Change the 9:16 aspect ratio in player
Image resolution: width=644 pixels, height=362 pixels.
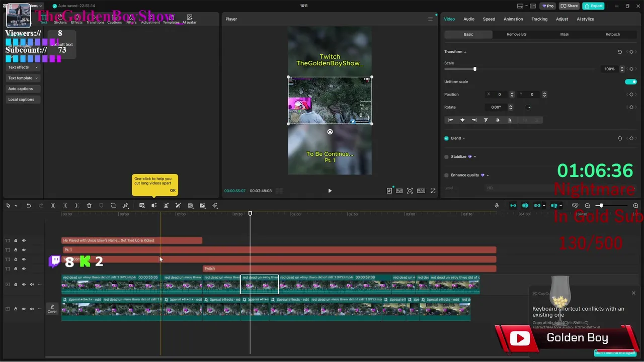(x=421, y=191)
